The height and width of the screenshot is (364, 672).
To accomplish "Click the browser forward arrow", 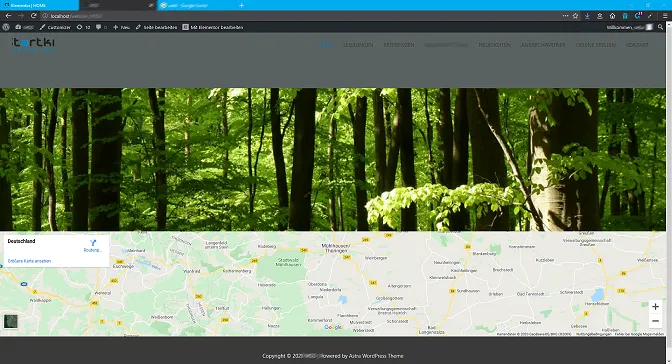I will [21, 16].
